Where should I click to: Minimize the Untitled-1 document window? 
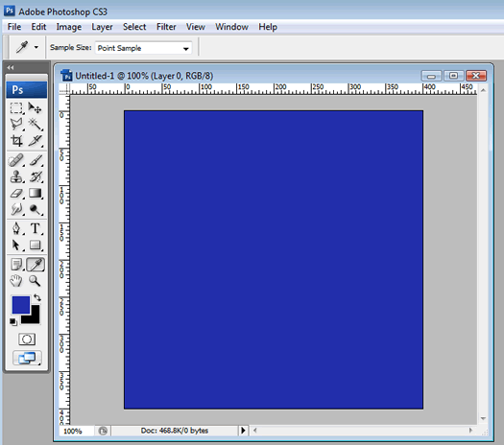431,76
